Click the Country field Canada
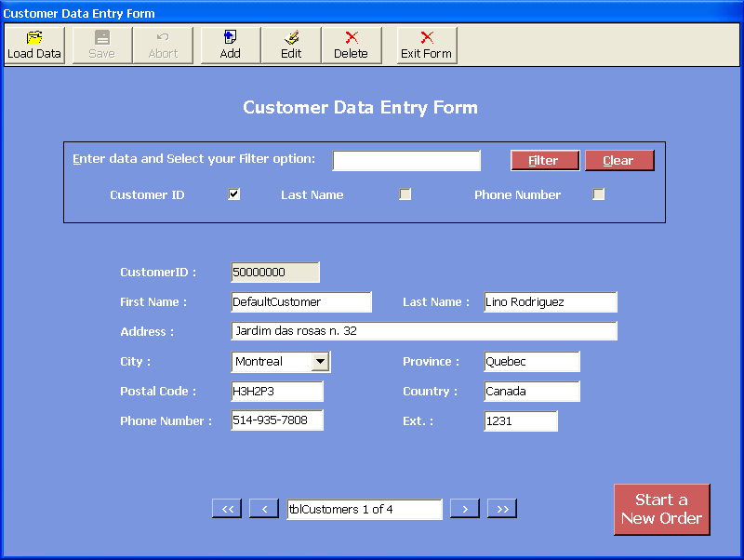Image resolution: width=744 pixels, height=560 pixels. pos(532,391)
